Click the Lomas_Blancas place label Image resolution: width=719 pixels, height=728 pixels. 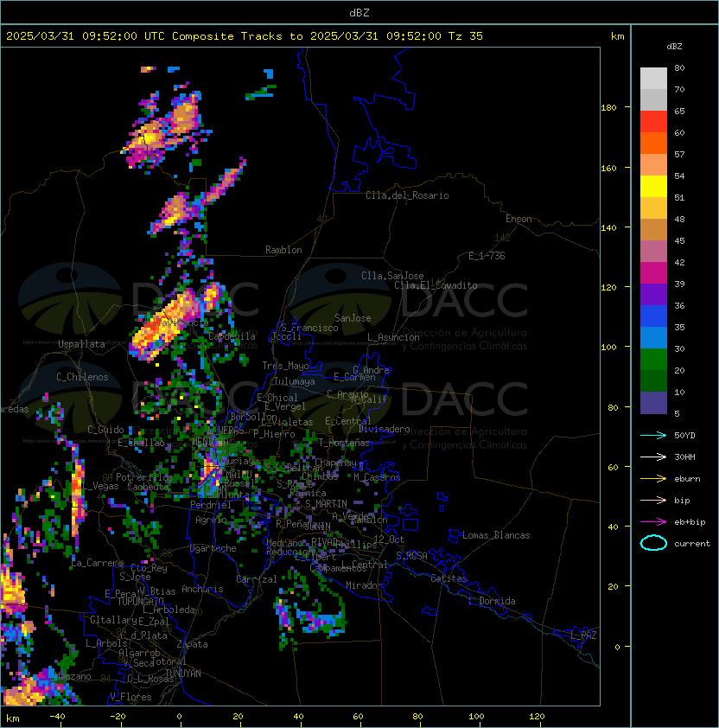pyautogui.click(x=496, y=535)
